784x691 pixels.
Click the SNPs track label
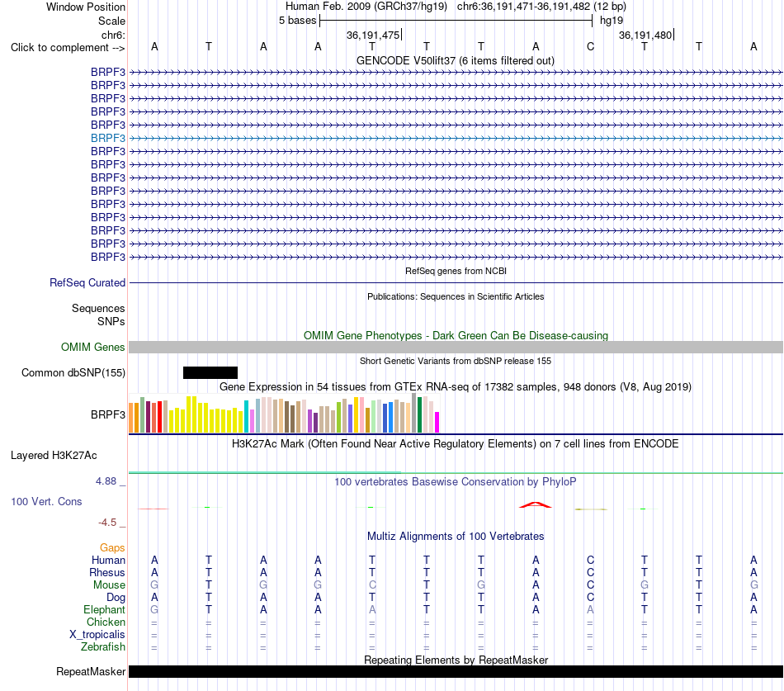tap(111, 321)
